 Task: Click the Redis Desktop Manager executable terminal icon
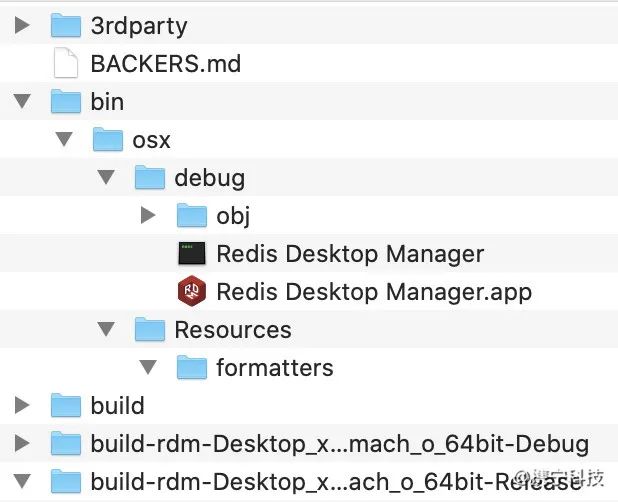pos(192,253)
